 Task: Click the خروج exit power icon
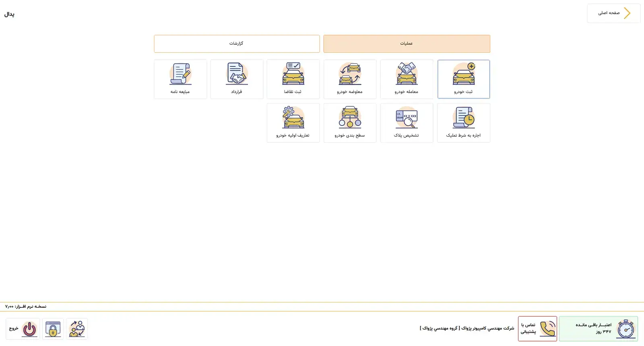29,329
